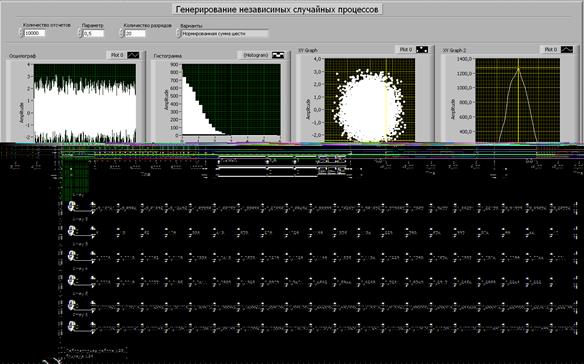Click inside the Осциллограф waveform plot area
584x364 pixels.
85,103
